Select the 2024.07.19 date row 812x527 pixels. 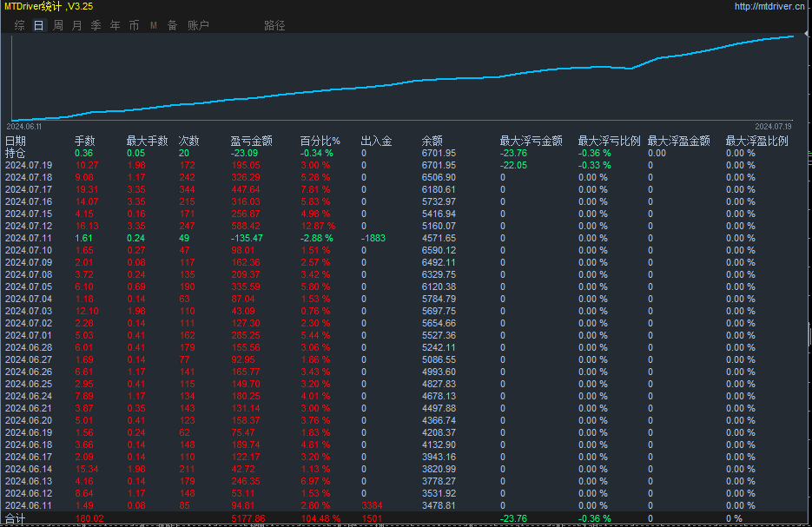point(404,165)
